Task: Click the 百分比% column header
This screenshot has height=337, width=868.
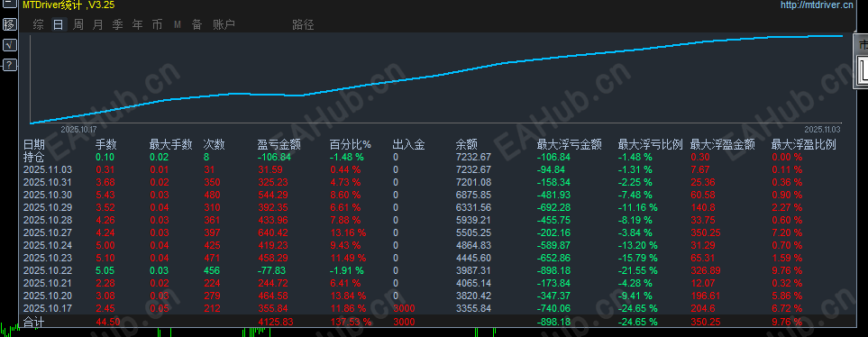Action: [351, 145]
